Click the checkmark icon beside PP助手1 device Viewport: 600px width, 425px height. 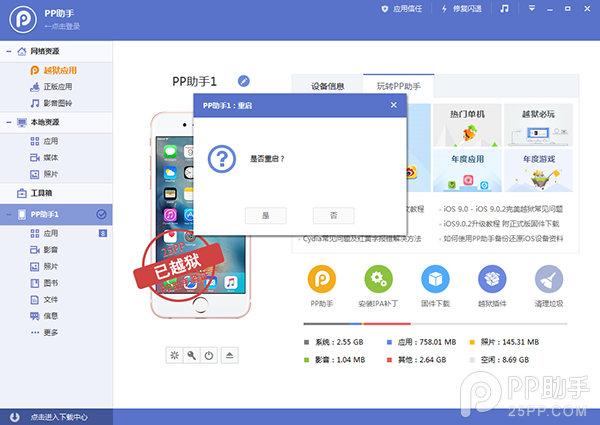(x=101, y=214)
